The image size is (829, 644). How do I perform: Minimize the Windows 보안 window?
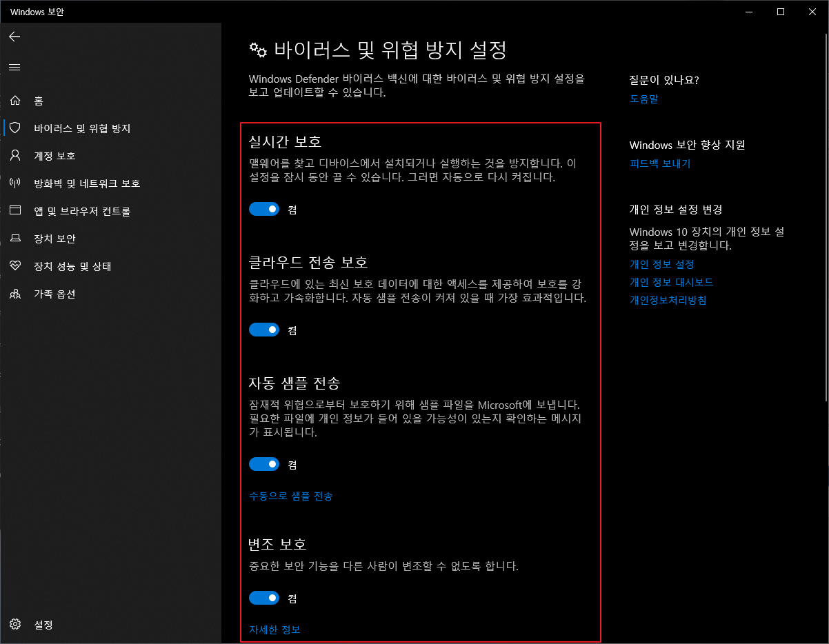click(x=749, y=12)
